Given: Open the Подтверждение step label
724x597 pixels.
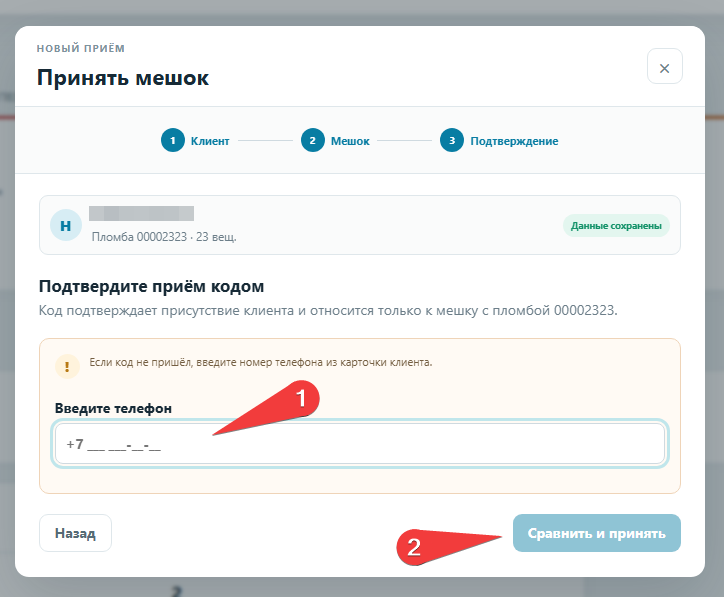Looking at the screenshot, I should pos(514,141).
